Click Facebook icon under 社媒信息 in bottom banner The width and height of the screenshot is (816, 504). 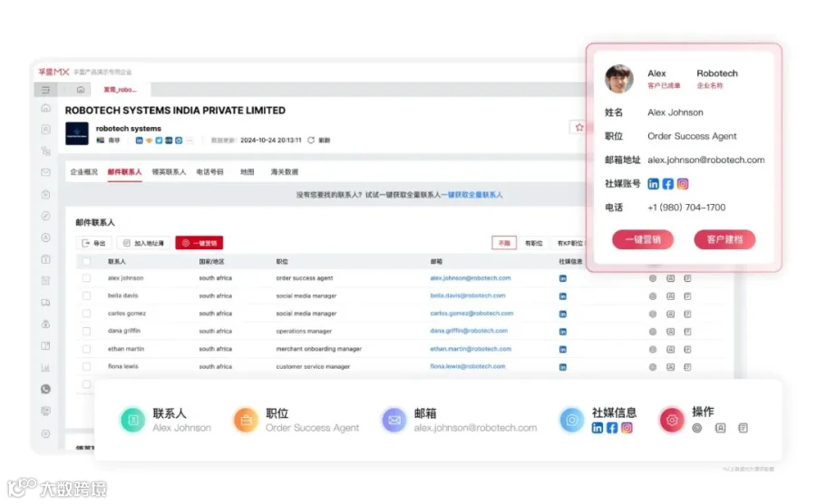612,428
